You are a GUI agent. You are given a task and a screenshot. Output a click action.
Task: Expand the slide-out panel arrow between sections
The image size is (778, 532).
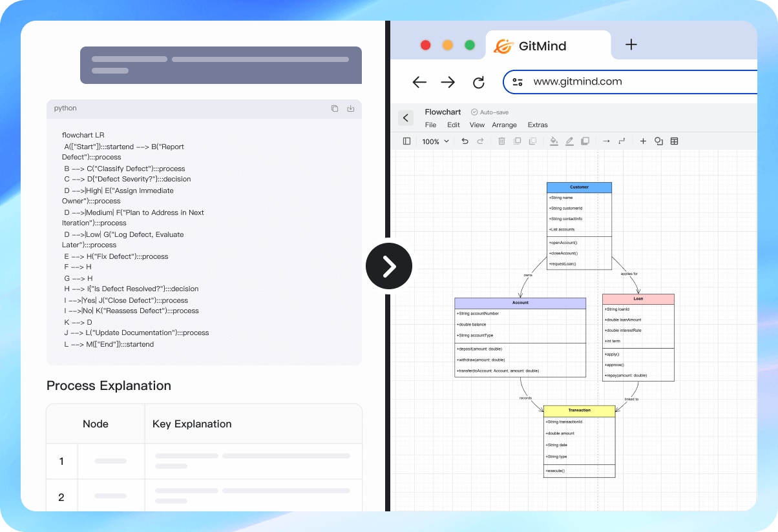click(388, 266)
